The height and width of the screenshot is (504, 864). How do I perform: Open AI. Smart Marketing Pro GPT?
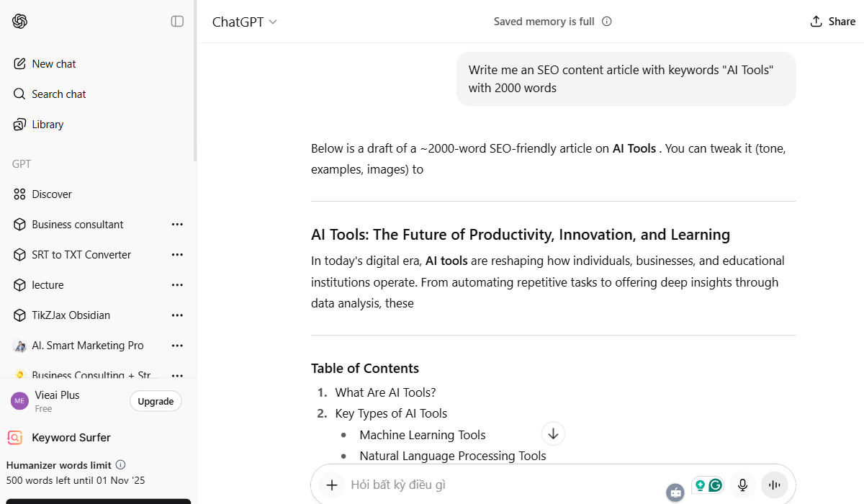click(87, 346)
